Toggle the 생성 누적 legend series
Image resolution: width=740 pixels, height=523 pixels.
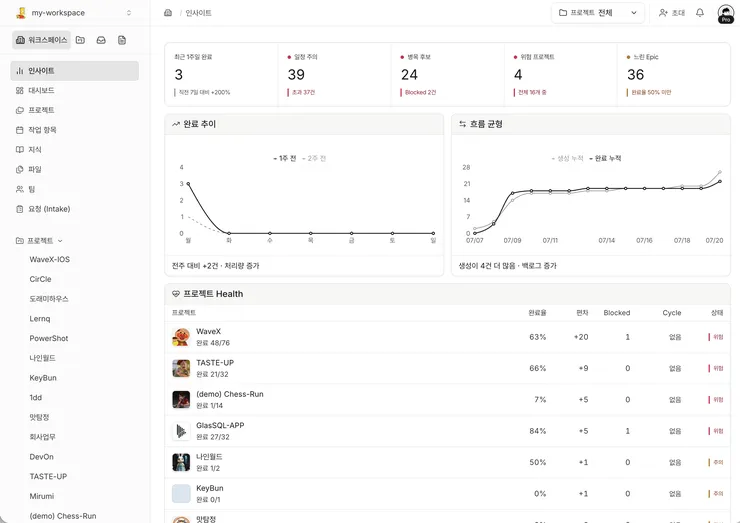pos(568,159)
